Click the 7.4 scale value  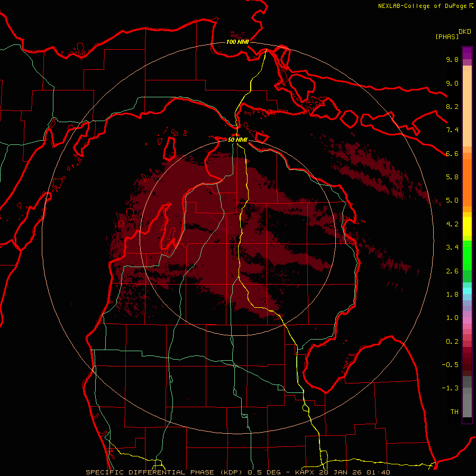(452, 130)
